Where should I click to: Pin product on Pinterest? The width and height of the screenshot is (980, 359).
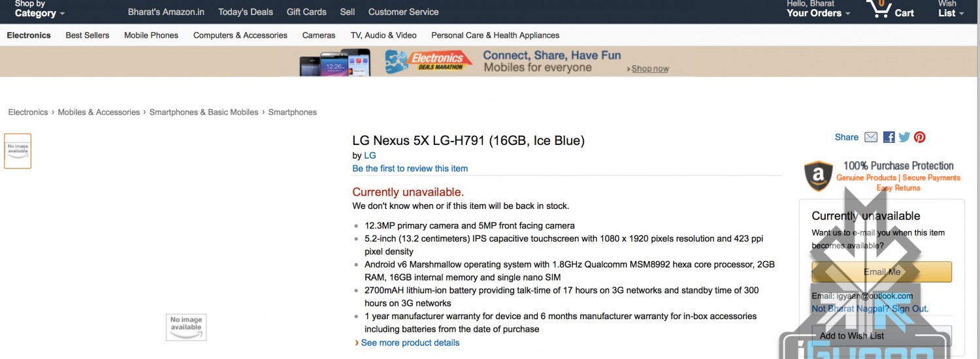tap(920, 137)
